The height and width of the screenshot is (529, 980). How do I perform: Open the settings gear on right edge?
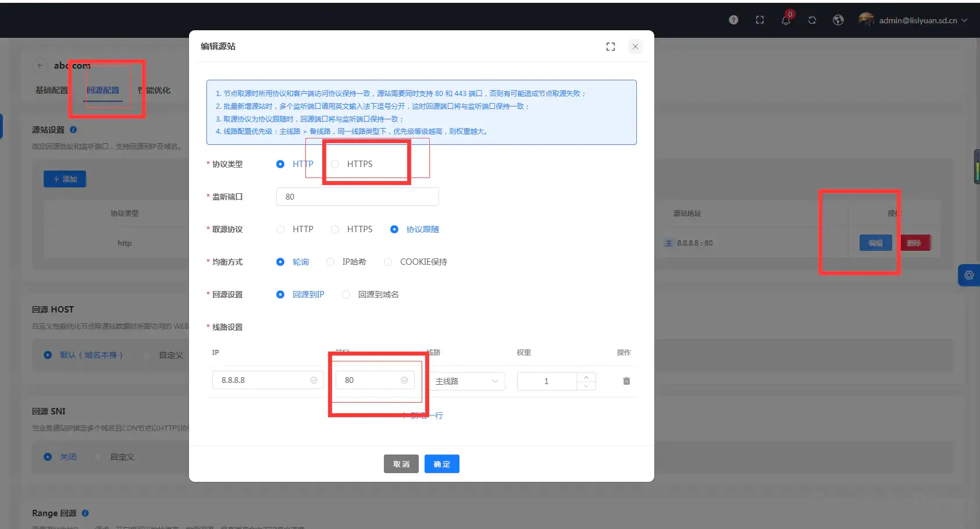click(x=969, y=275)
